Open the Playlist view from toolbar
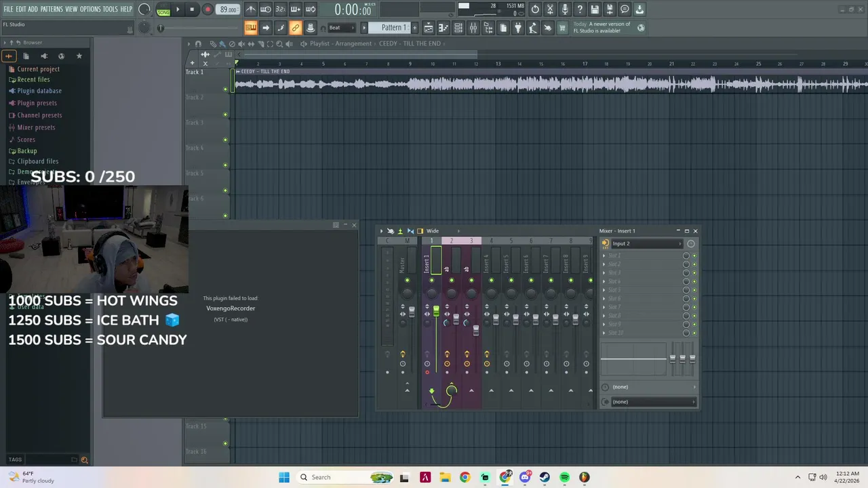Image resolution: width=868 pixels, height=488 pixels. coord(429,28)
